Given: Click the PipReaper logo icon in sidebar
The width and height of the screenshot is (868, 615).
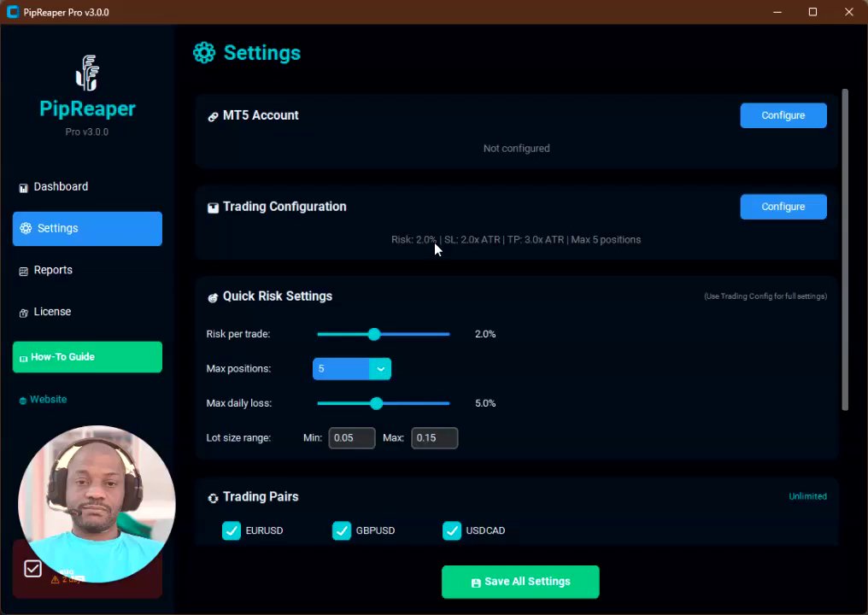Looking at the screenshot, I should pos(87,73).
